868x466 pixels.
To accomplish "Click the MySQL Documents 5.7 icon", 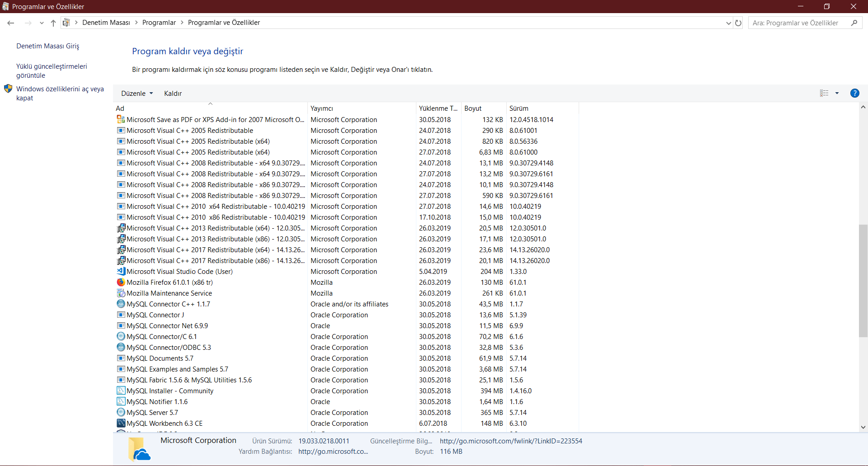I will click(121, 358).
